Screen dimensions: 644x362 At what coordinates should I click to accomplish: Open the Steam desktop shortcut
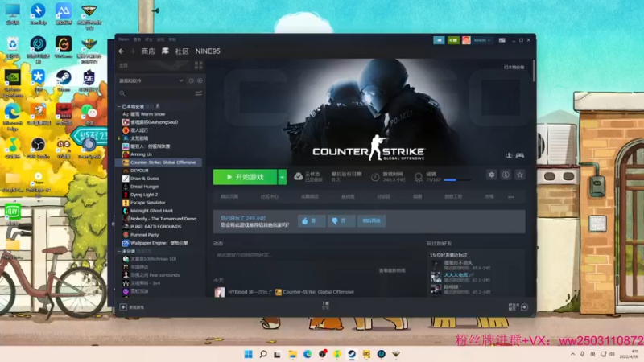(64, 80)
